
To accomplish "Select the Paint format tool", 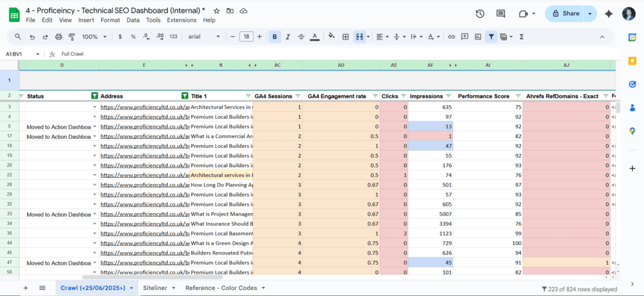I will pyautogui.click(x=72, y=37).
